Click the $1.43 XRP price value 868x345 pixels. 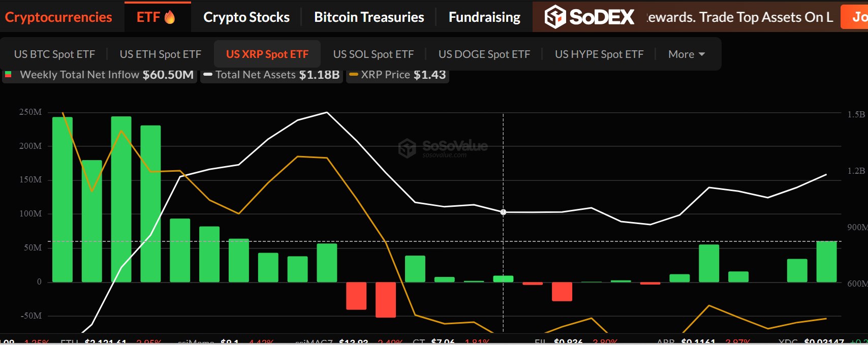coord(430,75)
